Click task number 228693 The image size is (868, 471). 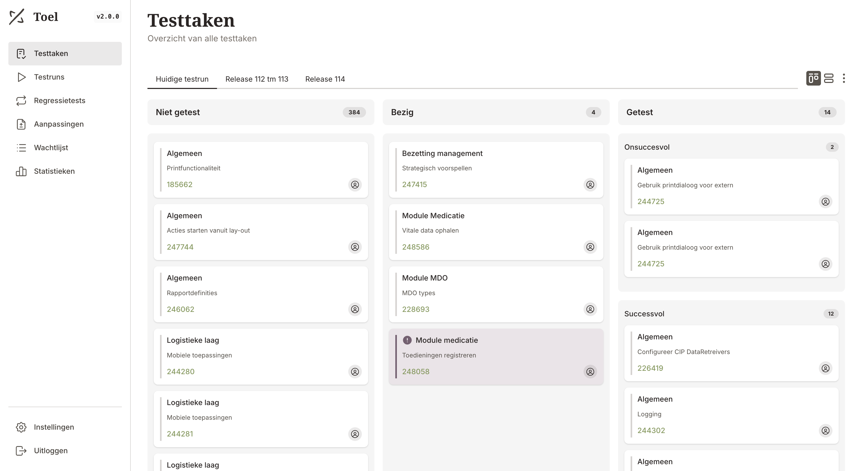[415, 310]
